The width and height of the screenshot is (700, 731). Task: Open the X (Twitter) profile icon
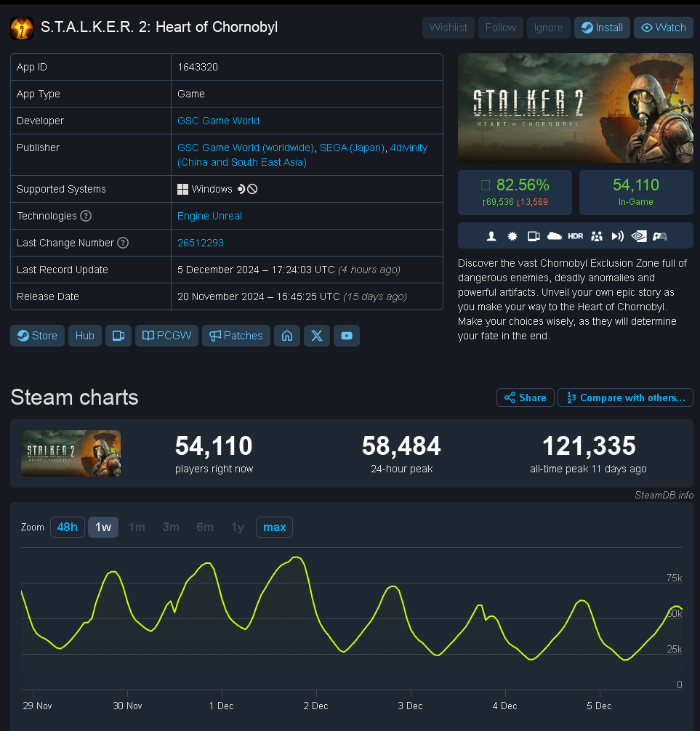click(x=317, y=336)
